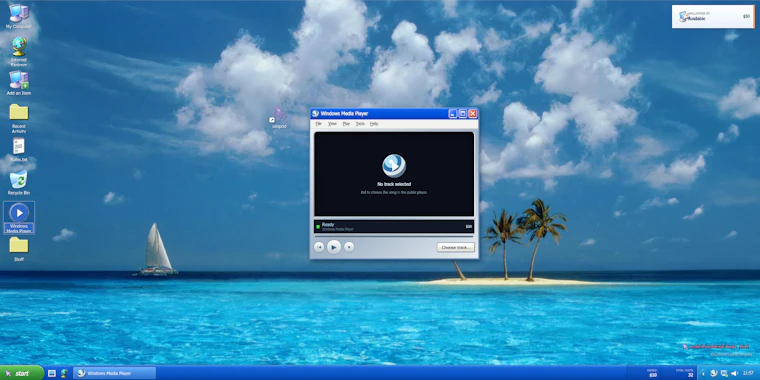The image size is (760, 380).
Task: Open the Stuff folder on desktop
Action: (19, 249)
